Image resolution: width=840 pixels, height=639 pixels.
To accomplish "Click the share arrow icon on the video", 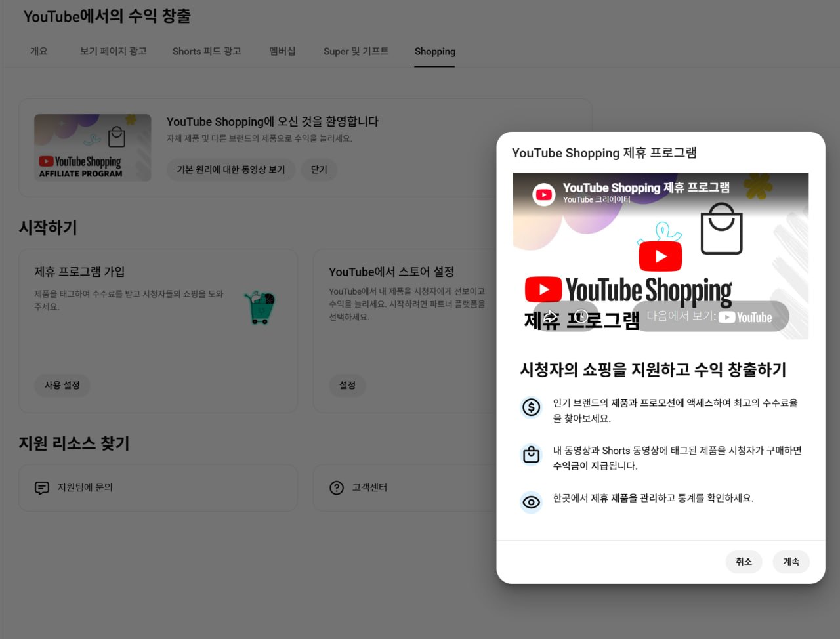I will click(x=550, y=316).
